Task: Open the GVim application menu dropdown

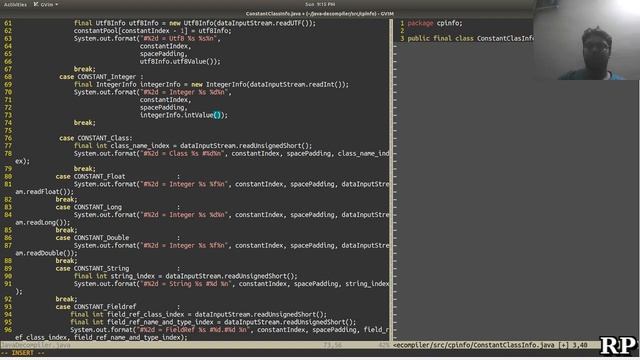Action: (46, 4)
